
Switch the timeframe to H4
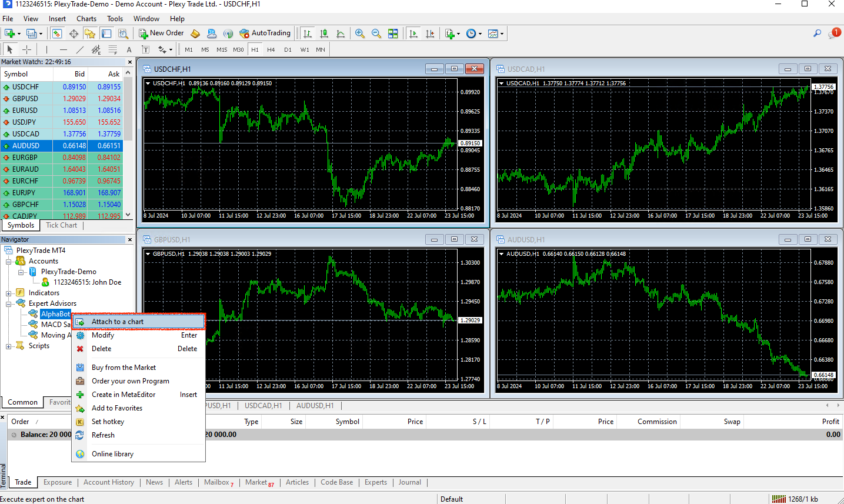point(271,49)
